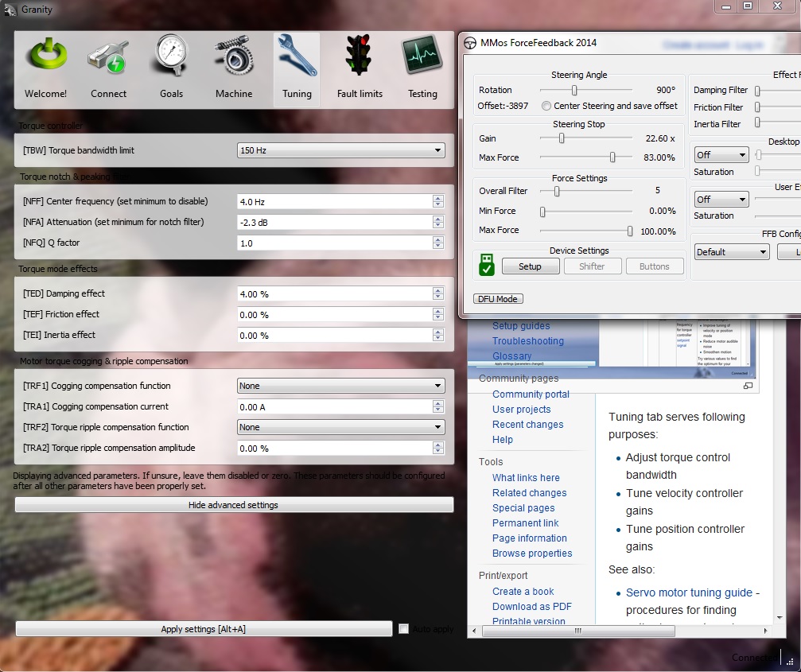Open the Welcome! power icon tab
The image size is (801, 672).
46,69
